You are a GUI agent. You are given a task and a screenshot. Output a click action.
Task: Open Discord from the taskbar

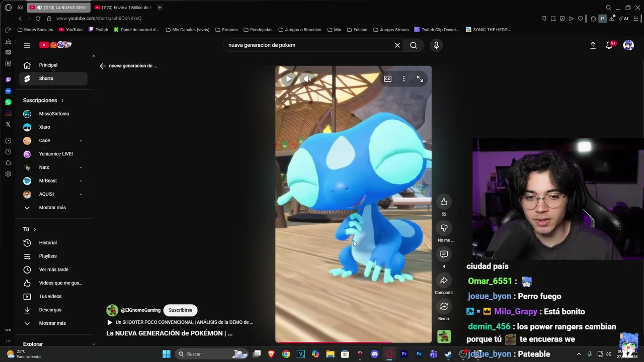tap(374, 354)
